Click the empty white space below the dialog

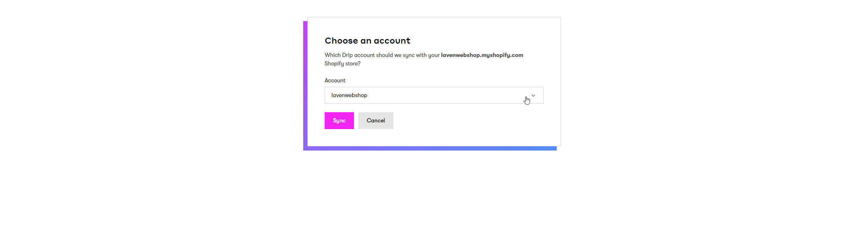point(433,197)
